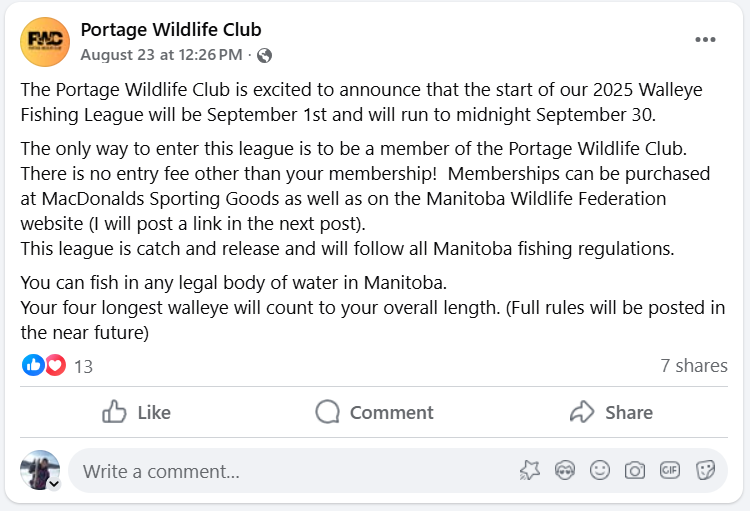The image size is (750, 511).
Task: Share the Portage Wildlife Club post
Action: [611, 412]
